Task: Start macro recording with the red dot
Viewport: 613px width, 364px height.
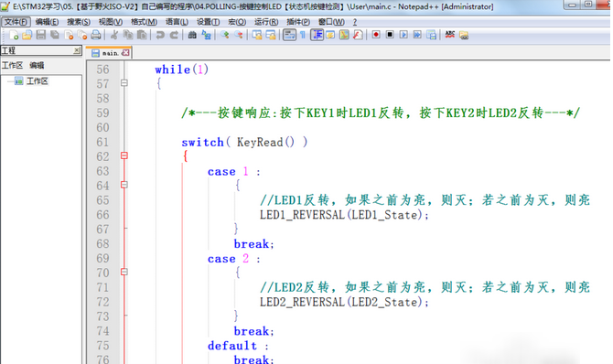Action: pyautogui.click(x=376, y=35)
